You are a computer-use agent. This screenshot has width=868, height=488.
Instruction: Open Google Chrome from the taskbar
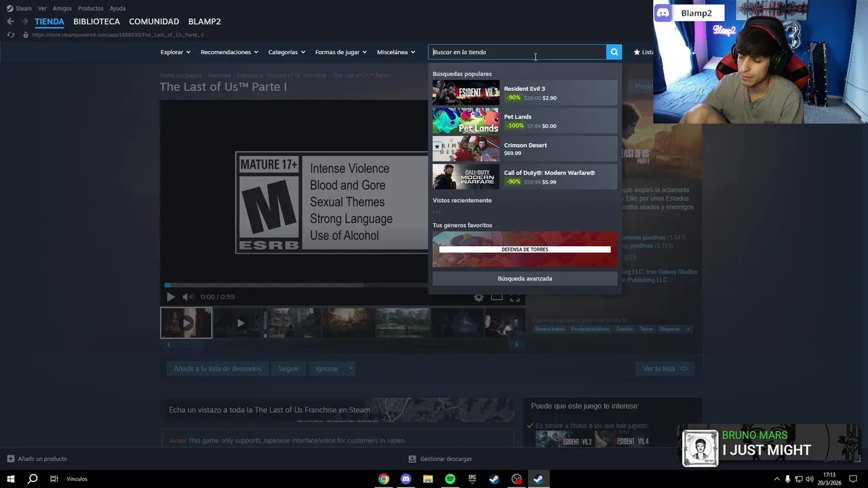point(384,479)
